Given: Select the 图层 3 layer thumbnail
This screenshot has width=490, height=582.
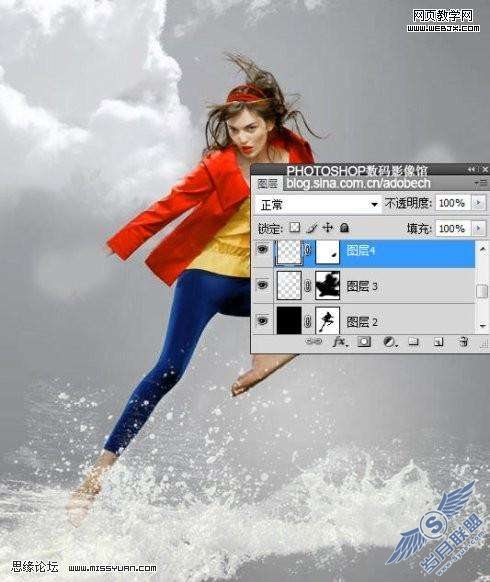Looking at the screenshot, I should point(289,285).
